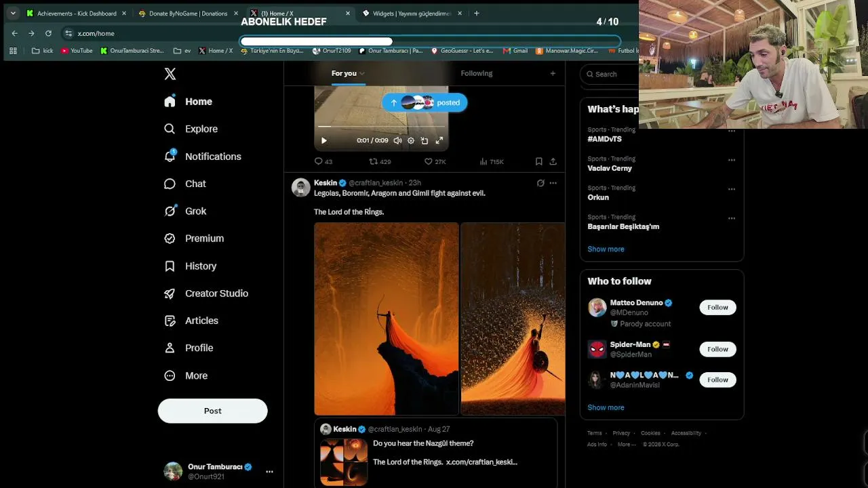The width and height of the screenshot is (868, 488).
Task: Show more trending topics
Action: pyautogui.click(x=606, y=249)
